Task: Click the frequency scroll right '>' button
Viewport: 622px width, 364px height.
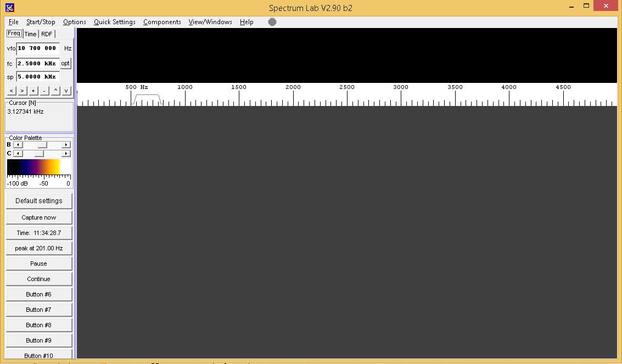Action: [22, 91]
